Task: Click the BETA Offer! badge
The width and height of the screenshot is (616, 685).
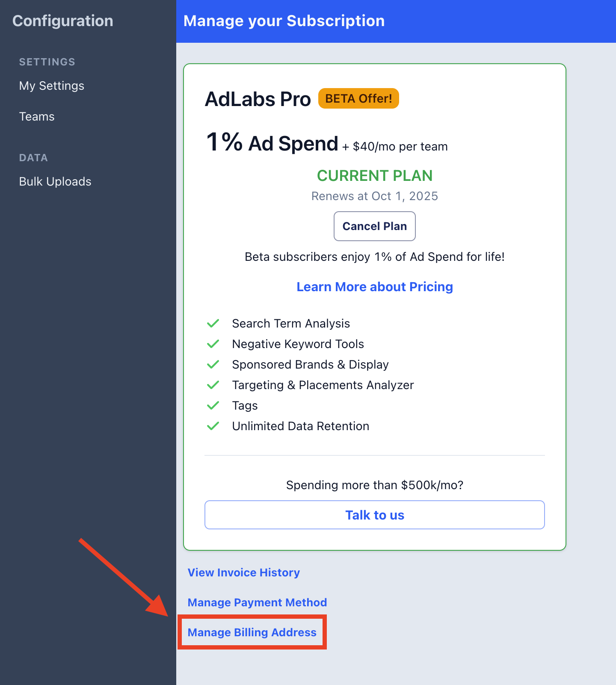Action: (358, 98)
